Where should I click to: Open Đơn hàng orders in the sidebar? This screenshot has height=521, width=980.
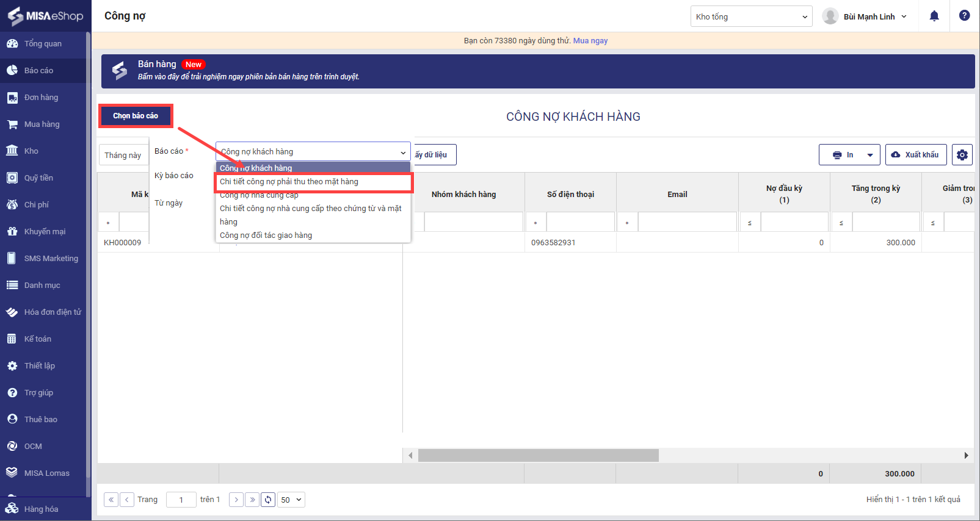coord(43,98)
